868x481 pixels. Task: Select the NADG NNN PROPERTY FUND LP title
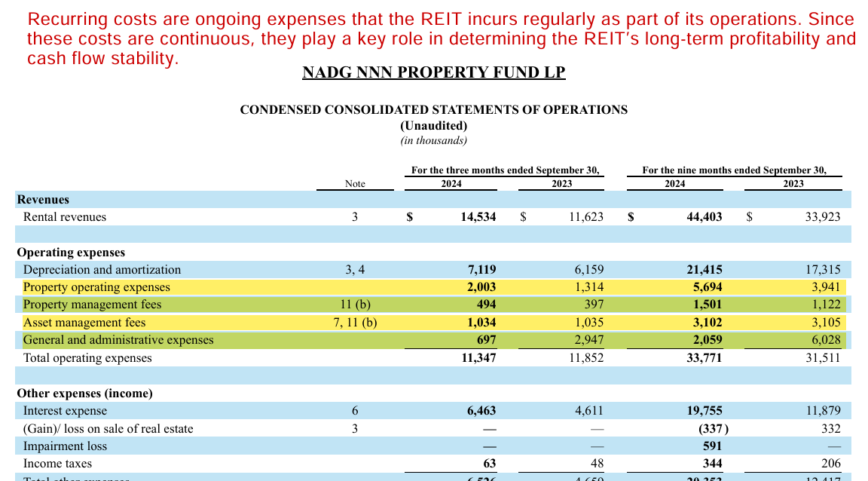(433, 72)
